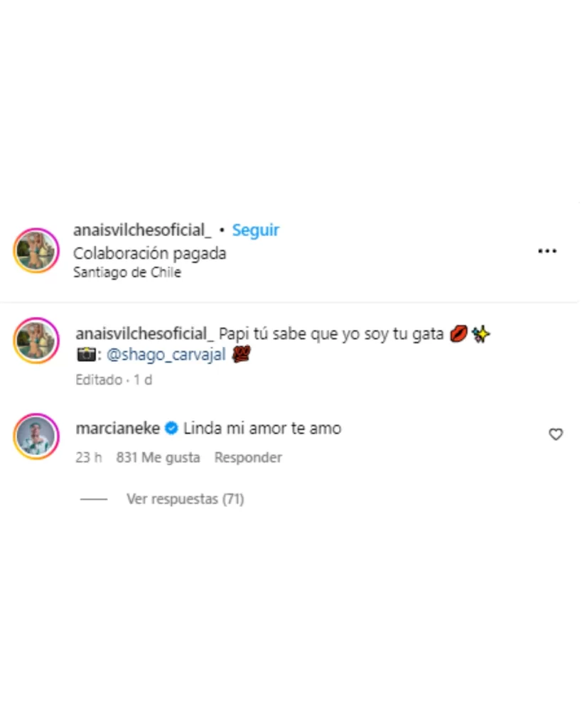This screenshot has height=728, width=582.
Task: Open marcianeke's profile picture
Action: click(36, 437)
